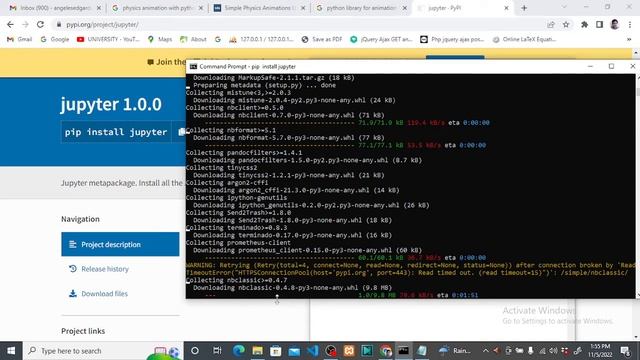Go back in Chrome
The height and width of the screenshot is (360, 640).
pos(10,24)
